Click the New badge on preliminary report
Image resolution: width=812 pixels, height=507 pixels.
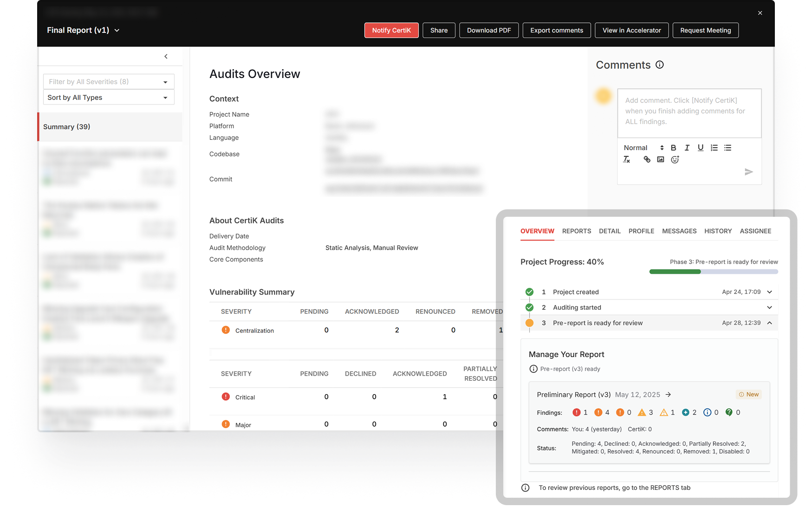pyautogui.click(x=748, y=395)
